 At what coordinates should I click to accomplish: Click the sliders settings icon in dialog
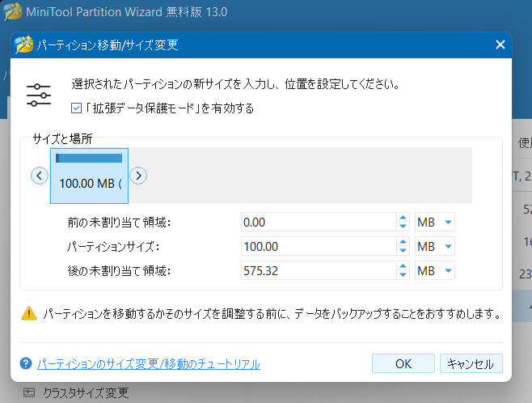tap(39, 94)
